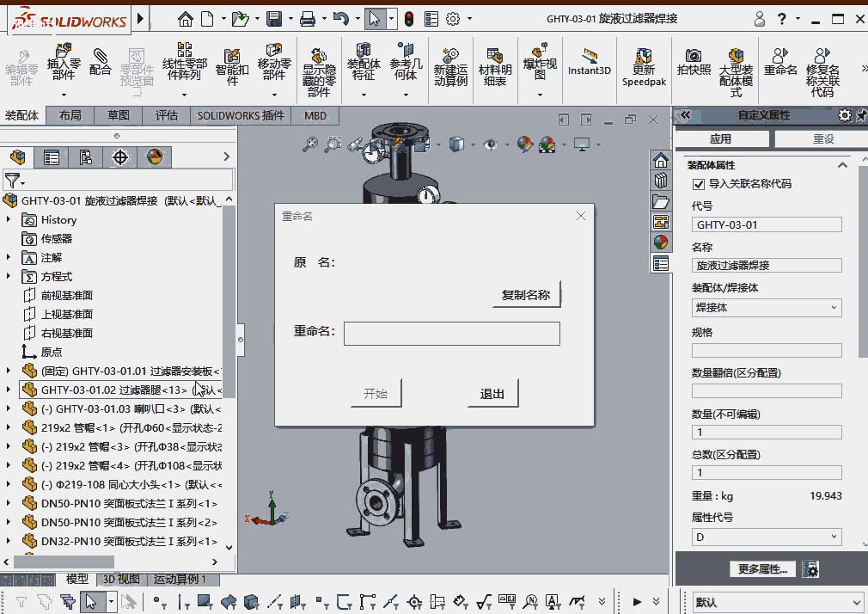Open a file with the folder icon
The height and width of the screenshot is (614, 868).
(241, 20)
